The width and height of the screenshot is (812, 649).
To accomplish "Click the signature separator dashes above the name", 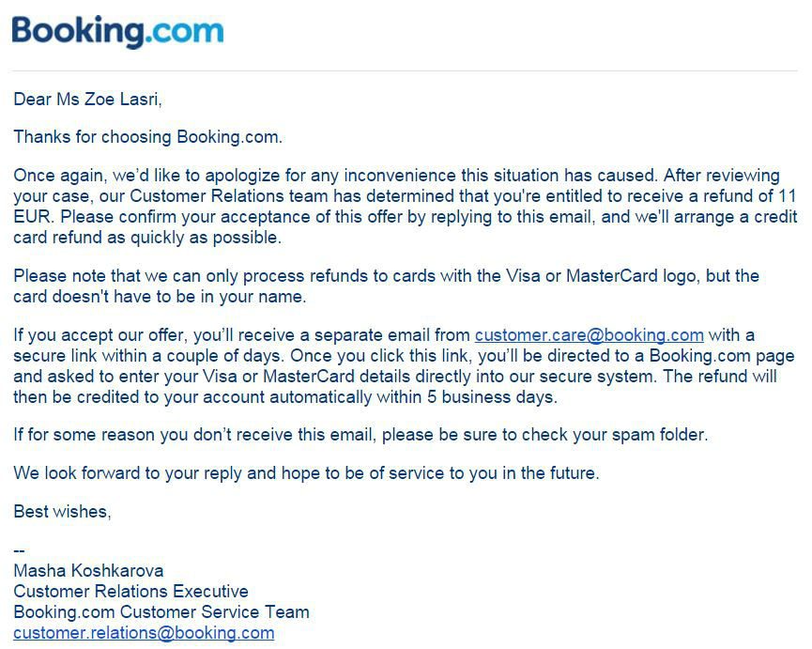I will click(19, 550).
